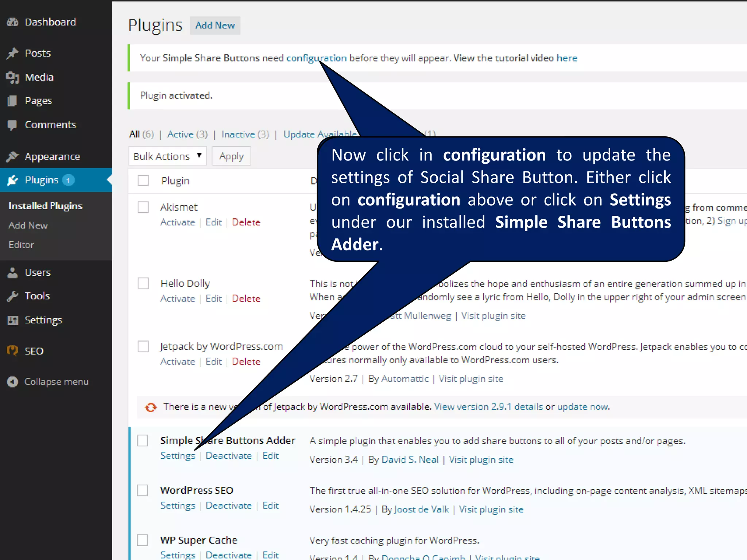Click the Appearance paintbrush icon
Screen dimensions: 747x560
12,156
